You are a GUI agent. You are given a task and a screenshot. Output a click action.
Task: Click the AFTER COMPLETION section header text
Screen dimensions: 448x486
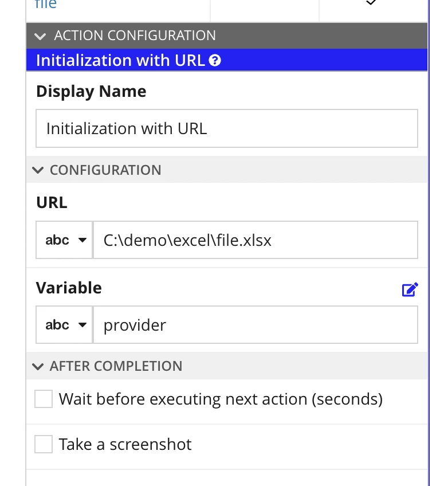(x=116, y=366)
